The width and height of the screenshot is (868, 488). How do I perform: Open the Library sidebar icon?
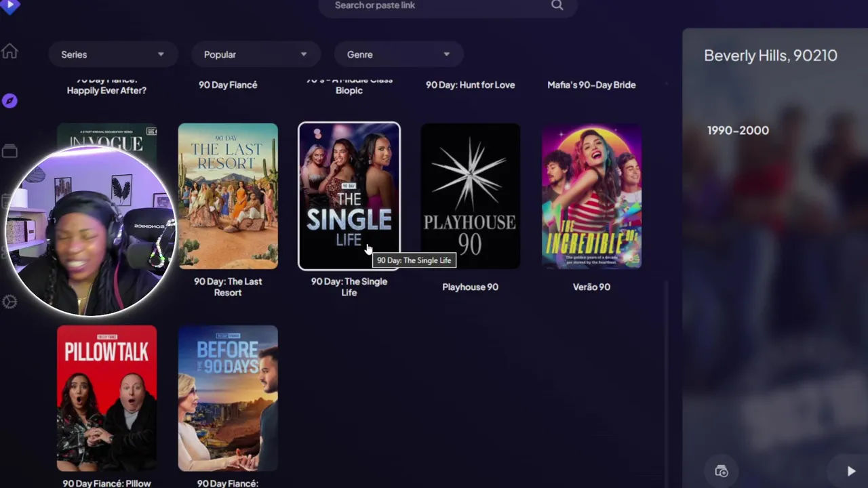click(x=9, y=151)
